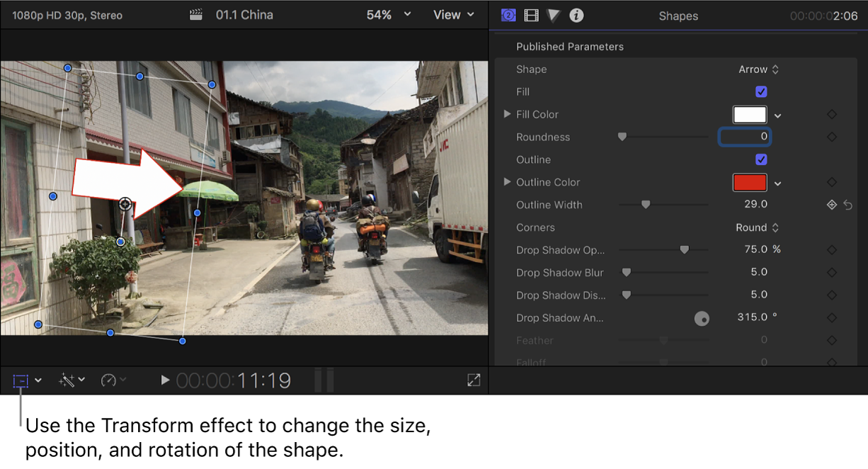The width and height of the screenshot is (868, 469).
Task: Click the 01.1 China project name
Action: [x=244, y=14]
